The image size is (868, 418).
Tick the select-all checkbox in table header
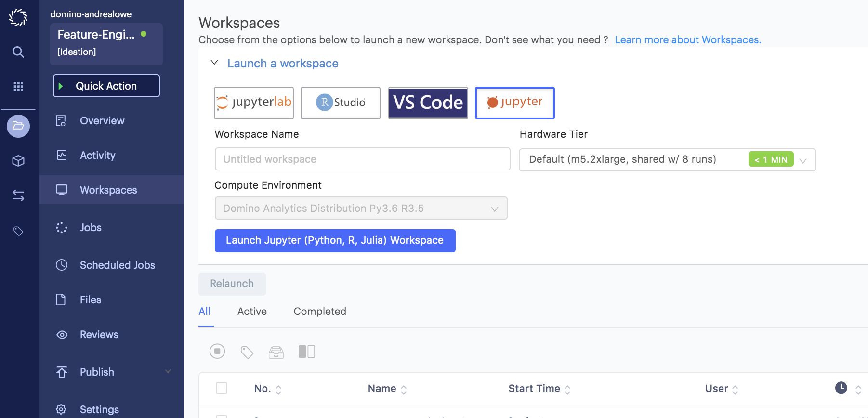coord(222,388)
